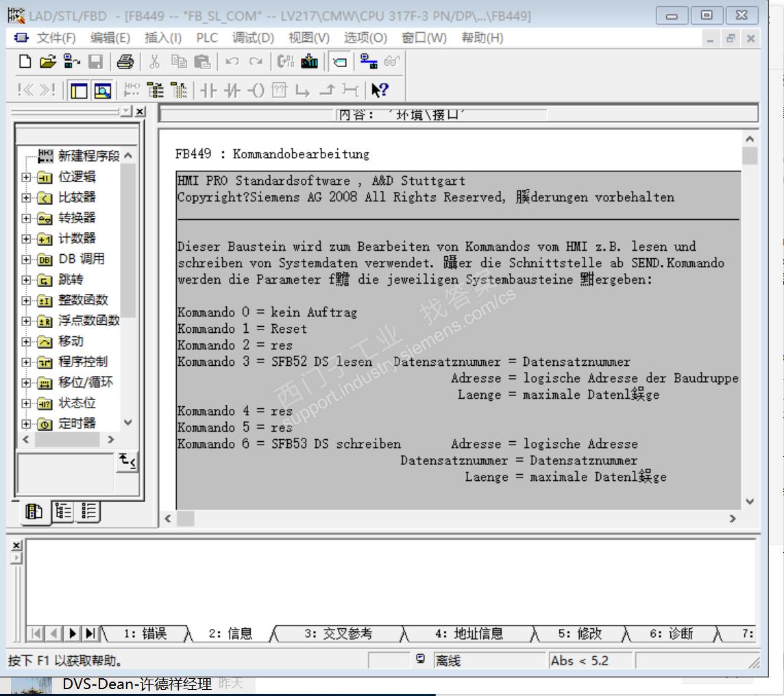The image size is (784, 696).
Task: Click the new network toolbar icon
Action: click(132, 90)
